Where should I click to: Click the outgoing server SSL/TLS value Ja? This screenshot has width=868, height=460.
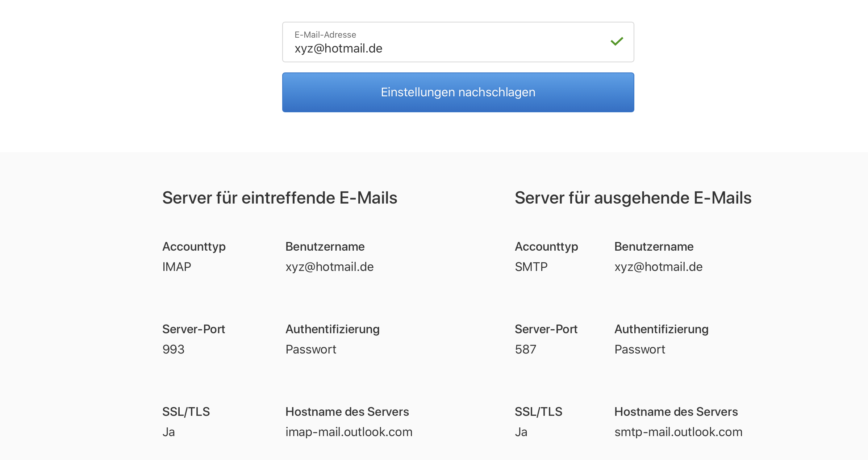521,432
